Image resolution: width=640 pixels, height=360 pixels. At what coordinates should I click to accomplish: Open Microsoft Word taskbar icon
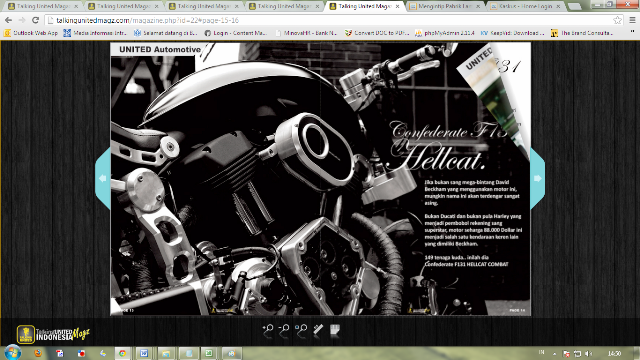coord(144,353)
